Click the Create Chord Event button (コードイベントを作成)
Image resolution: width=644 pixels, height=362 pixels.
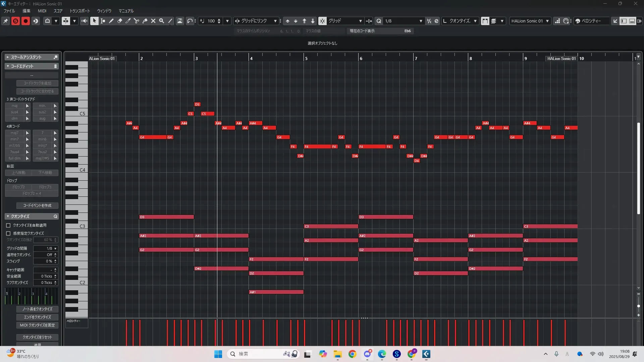point(37,205)
